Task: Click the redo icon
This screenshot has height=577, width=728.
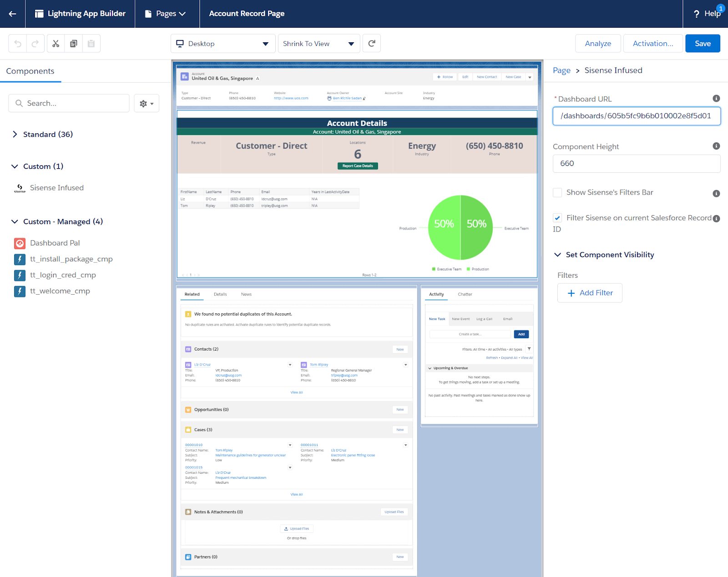Action: (x=35, y=44)
